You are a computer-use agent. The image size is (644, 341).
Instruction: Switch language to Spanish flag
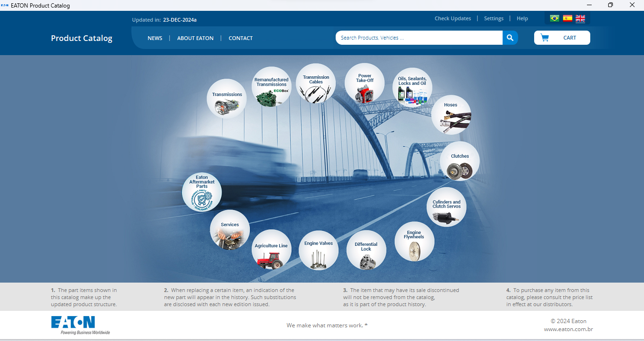(568, 18)
